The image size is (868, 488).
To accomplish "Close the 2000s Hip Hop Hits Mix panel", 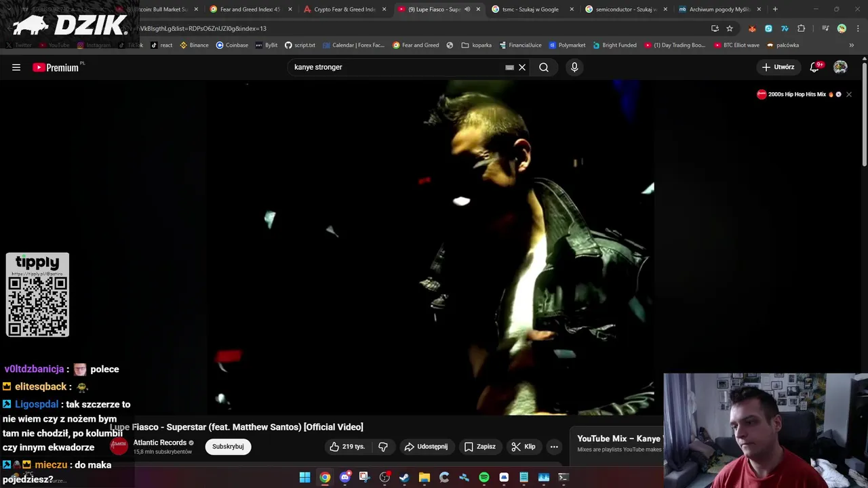I will pyautogui.click(x=848, y=94).
